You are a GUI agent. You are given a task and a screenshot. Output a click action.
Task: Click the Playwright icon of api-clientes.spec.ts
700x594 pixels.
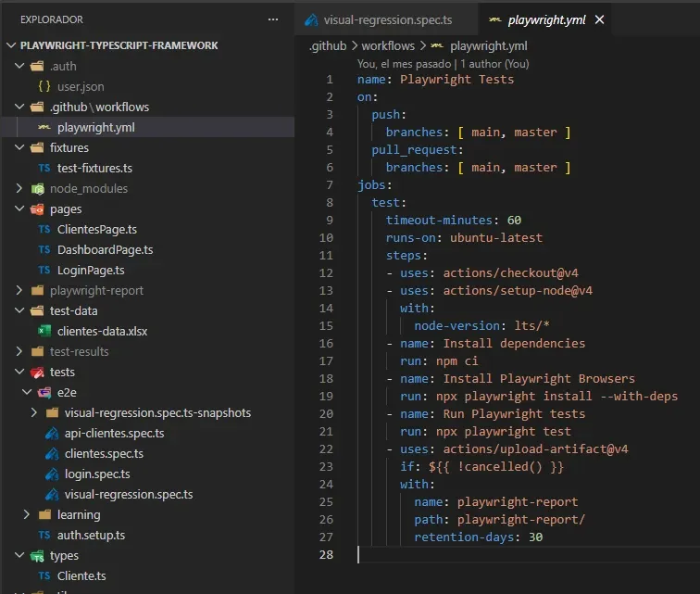(52, 433)
